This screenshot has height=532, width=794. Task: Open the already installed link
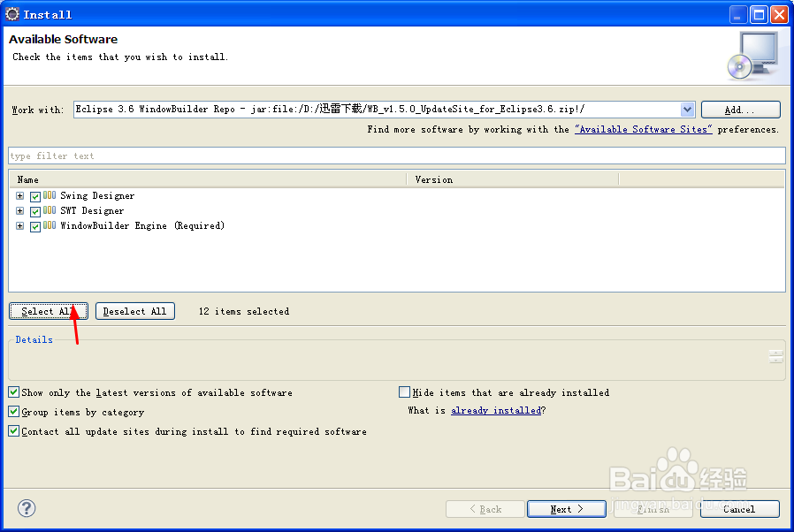[496, 411]
